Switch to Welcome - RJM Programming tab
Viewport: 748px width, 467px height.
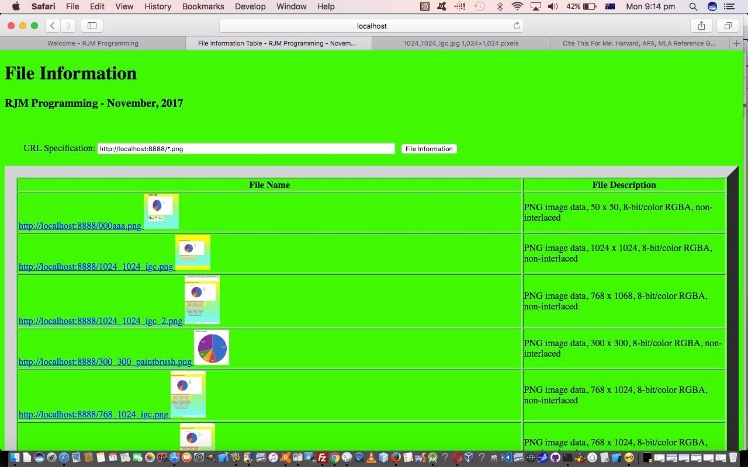(x=91, y=44)
